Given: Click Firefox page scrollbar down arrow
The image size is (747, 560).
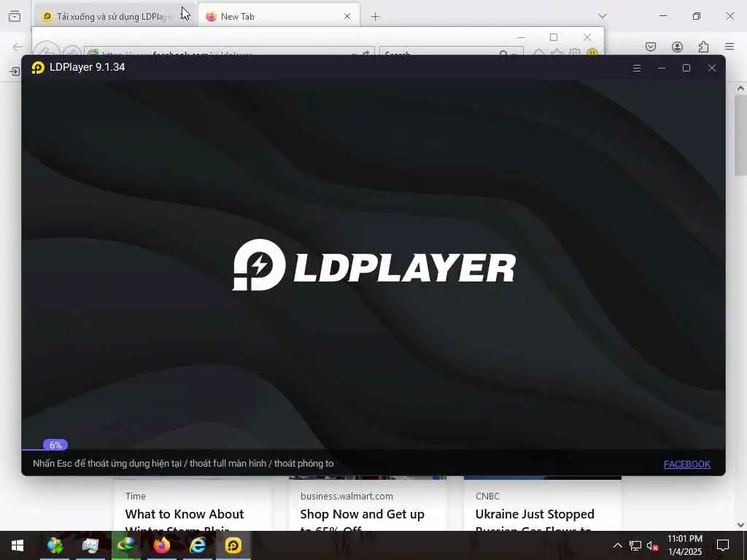Looking at the screenshot, I should click(x=740, y=525).
